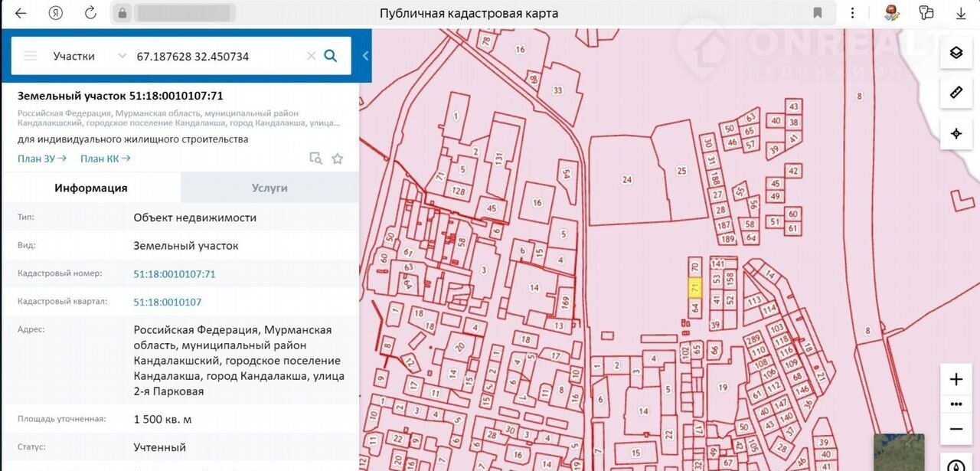Select the ruler measurement tool

(x=955, y=93)
